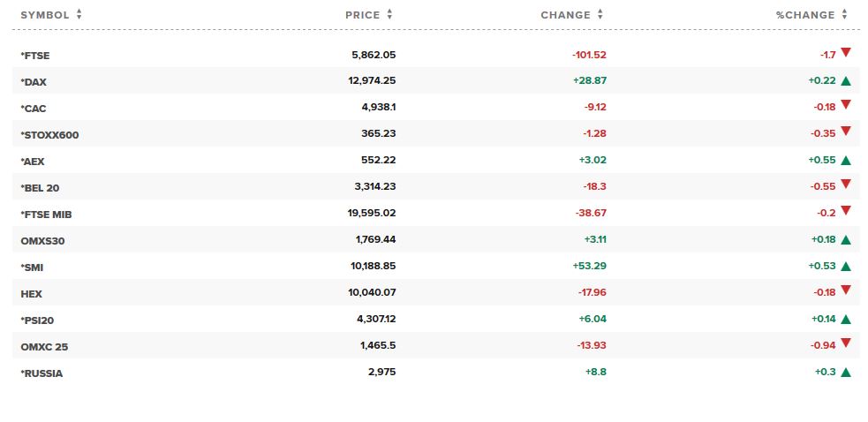Open the HEX symbol link
868x422 pixels.
tap(32, 294)
